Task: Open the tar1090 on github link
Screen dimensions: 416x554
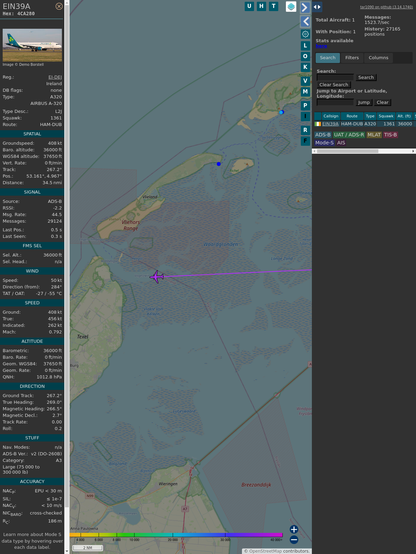Action: pyautogui.click(x=386, y=7)
